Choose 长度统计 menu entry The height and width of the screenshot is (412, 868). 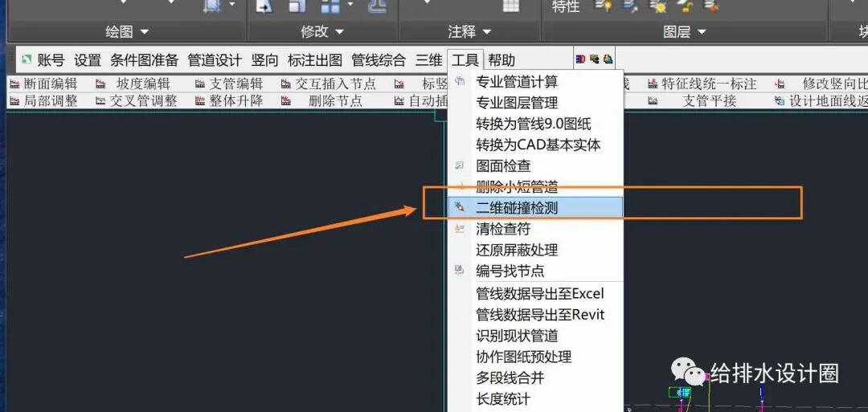point(536,398)
